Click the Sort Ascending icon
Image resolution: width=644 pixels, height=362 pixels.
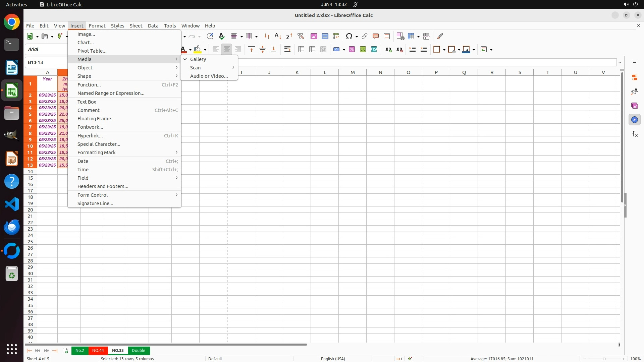278,36
